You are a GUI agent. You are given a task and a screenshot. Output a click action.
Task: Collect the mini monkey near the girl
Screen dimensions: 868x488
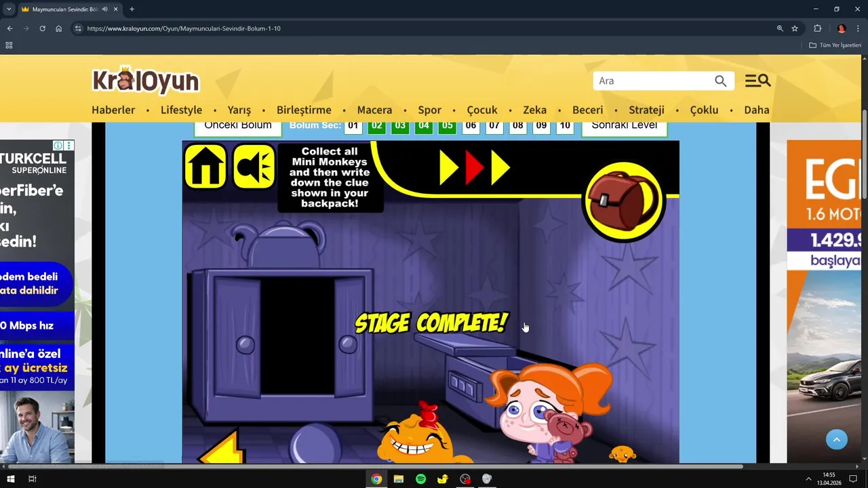(x=623, y=454)
